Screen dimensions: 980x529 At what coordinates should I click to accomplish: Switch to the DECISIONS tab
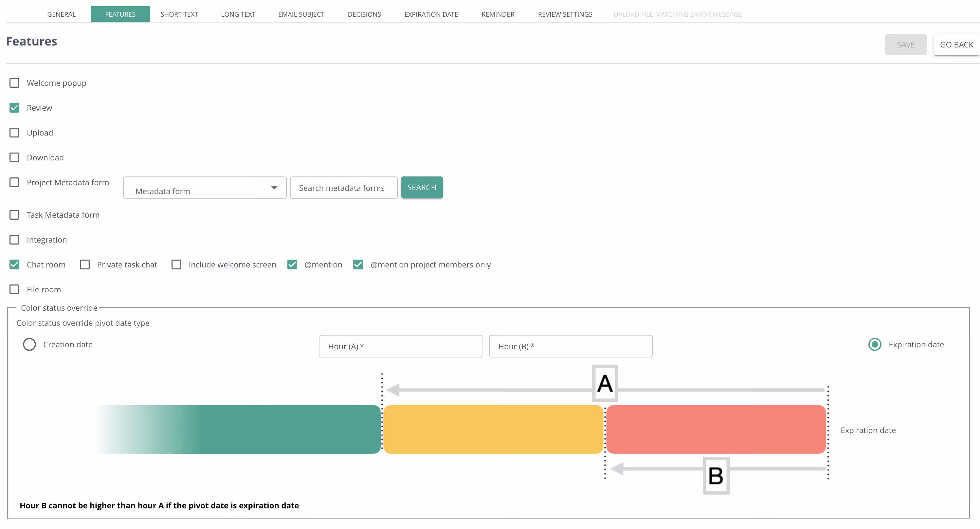click(x=364, y=14)
